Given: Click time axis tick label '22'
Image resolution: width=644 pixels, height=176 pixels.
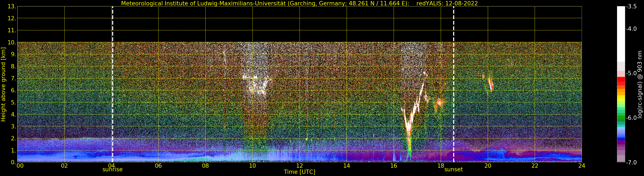Looking at the screenshot, I should click(x=535, y=166).
